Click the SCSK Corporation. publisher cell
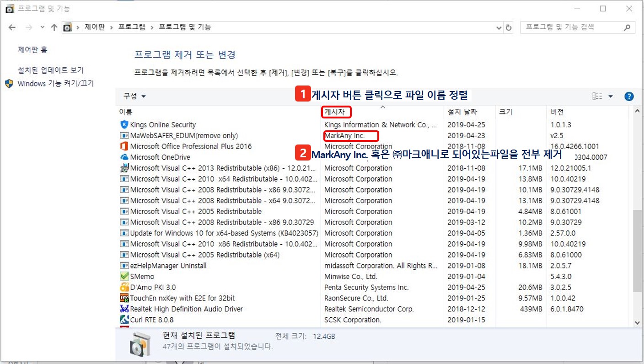 353,320
